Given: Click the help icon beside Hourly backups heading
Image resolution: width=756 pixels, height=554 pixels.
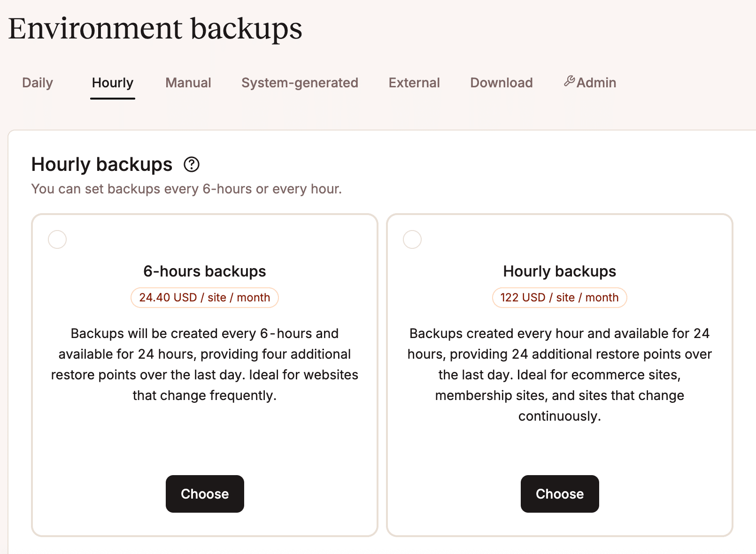Looking at the screenshot, I should point(191,165).
